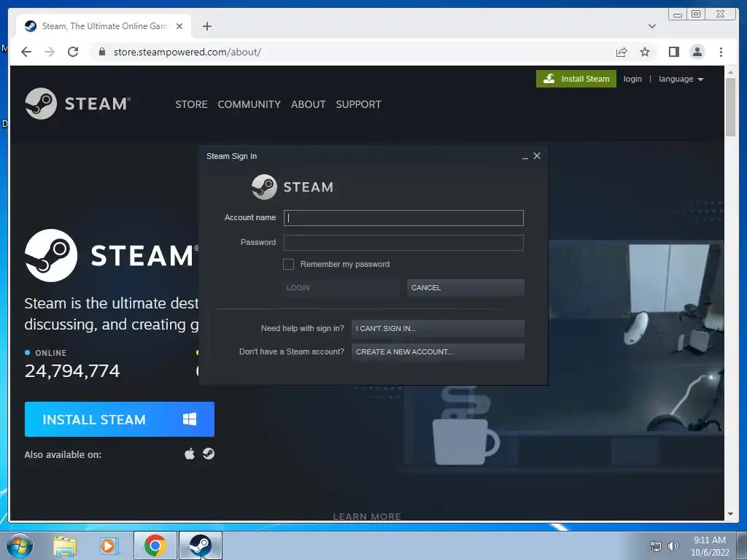Open the ABOUT page menu item
This screenshot has width=747, height=560.
(309, 104)
